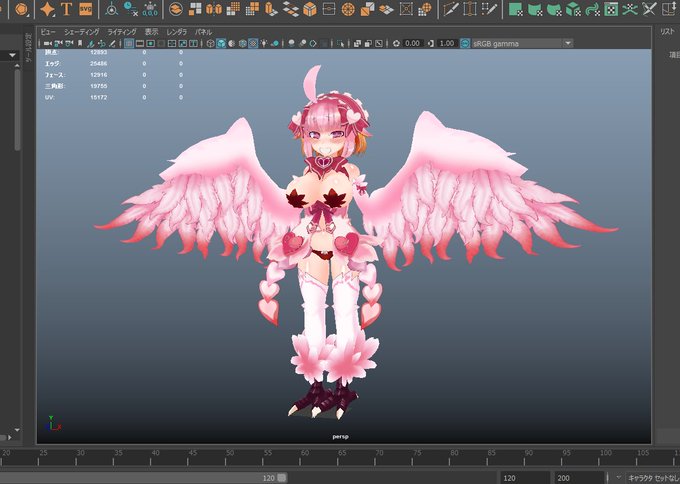The height and width of the screenshot is (484, 680).
Task: Open the 表示 menu
Action: [151, 32]
